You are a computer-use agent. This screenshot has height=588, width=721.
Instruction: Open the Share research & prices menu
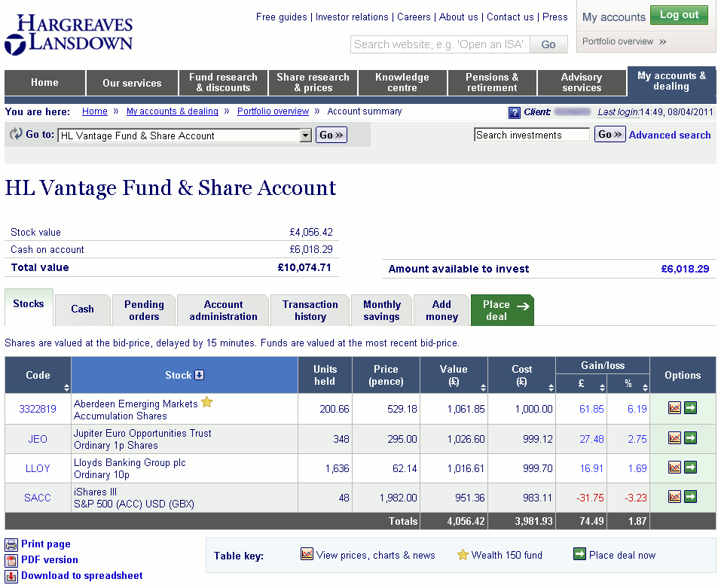pyautogui.click(x=313, y=83)
